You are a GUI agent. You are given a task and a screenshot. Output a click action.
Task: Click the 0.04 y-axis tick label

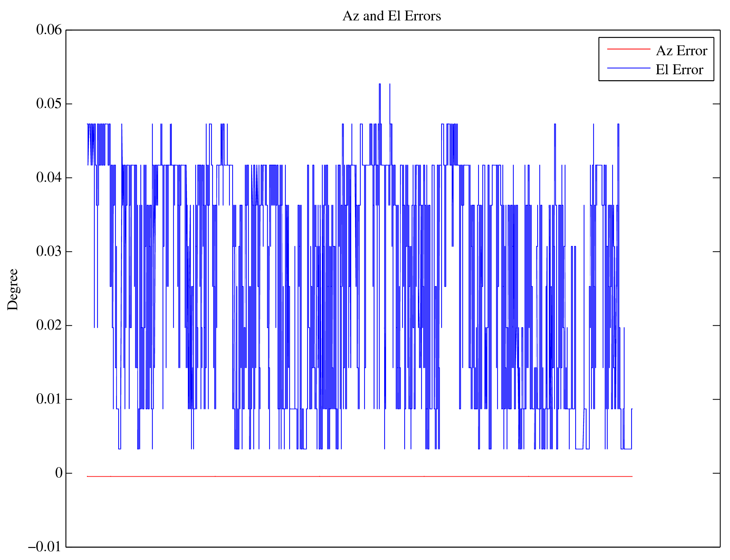coord(49,178)
